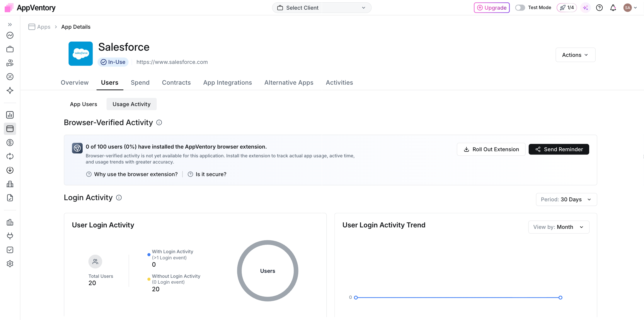The image size is (644, 320).
Task: Open the help question mark icon
Action: point(599,8)
